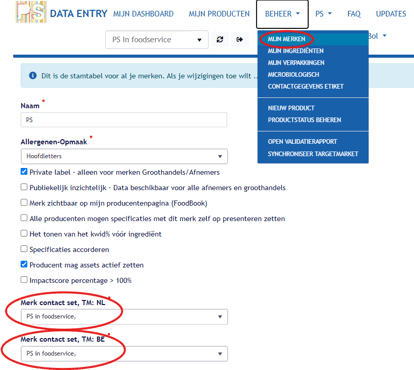
Task: Toggle Private label checkbox
Action: [x=24, y=172]
